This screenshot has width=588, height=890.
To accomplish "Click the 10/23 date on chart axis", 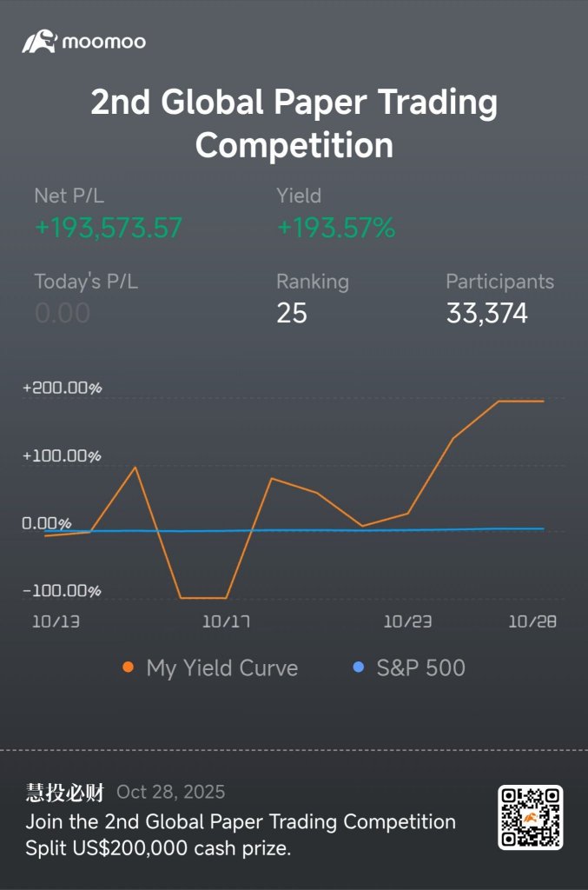I will click(x=407, y=621).
